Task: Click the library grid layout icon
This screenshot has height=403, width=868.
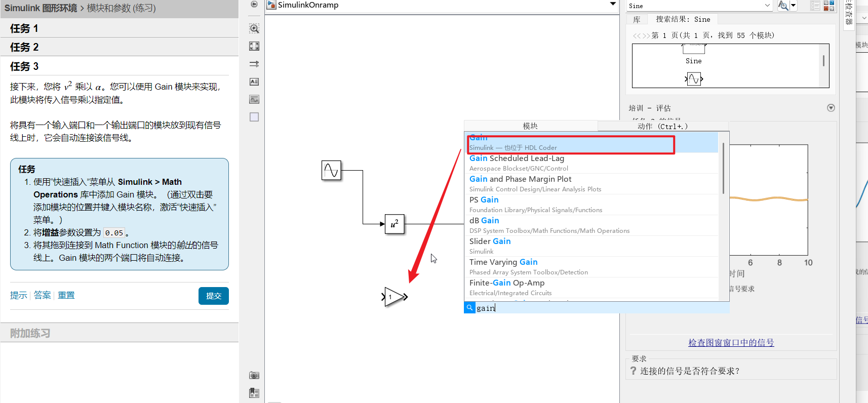Action: (829, 6)
